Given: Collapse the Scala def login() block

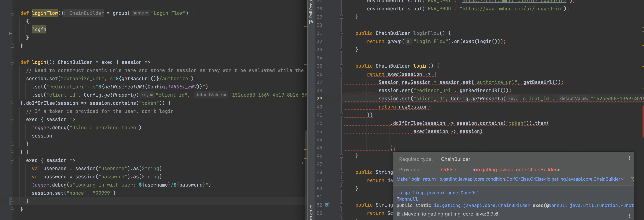Looking at the screenshot, I should coord(12,62).
